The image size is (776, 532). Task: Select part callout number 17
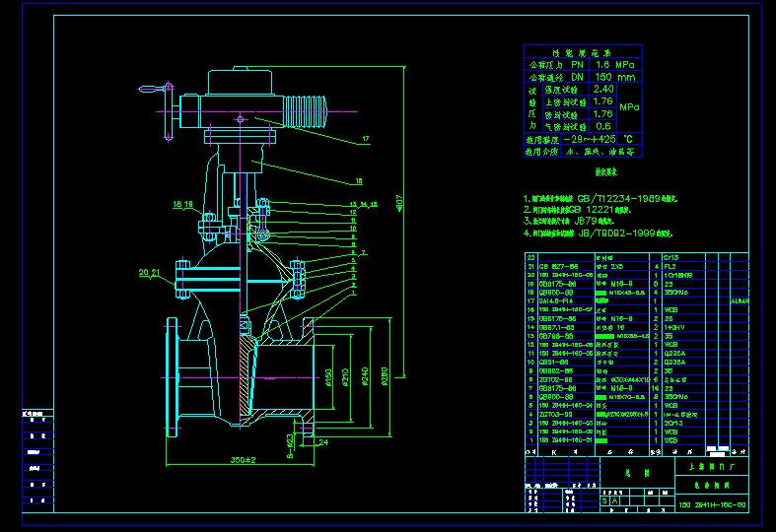[x=364, y=139]
